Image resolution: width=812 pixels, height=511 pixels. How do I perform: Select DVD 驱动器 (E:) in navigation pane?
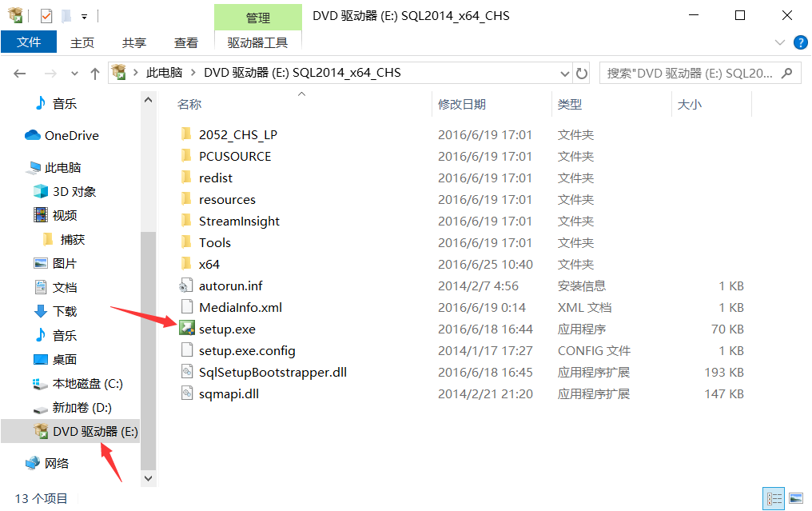(x=70, y=431)
